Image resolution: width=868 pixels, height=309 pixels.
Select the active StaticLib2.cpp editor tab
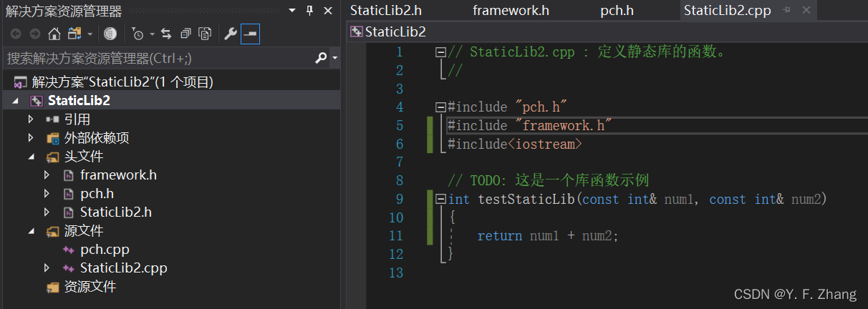click(727, 10)
